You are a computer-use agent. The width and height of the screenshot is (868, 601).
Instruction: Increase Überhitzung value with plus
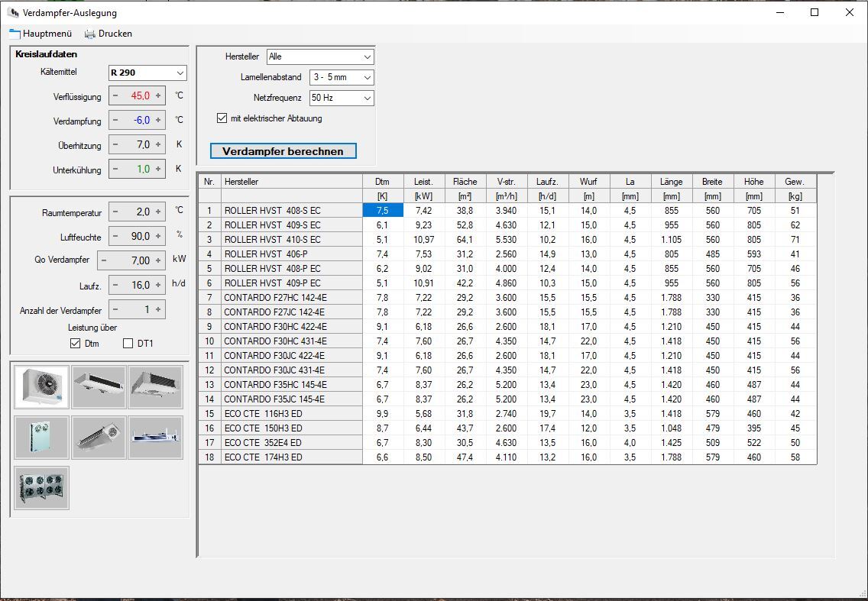[158, 144]
